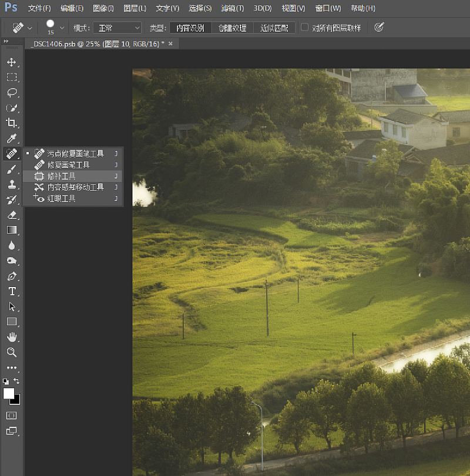Select the Rectangle shape tool

click(12, 322)
